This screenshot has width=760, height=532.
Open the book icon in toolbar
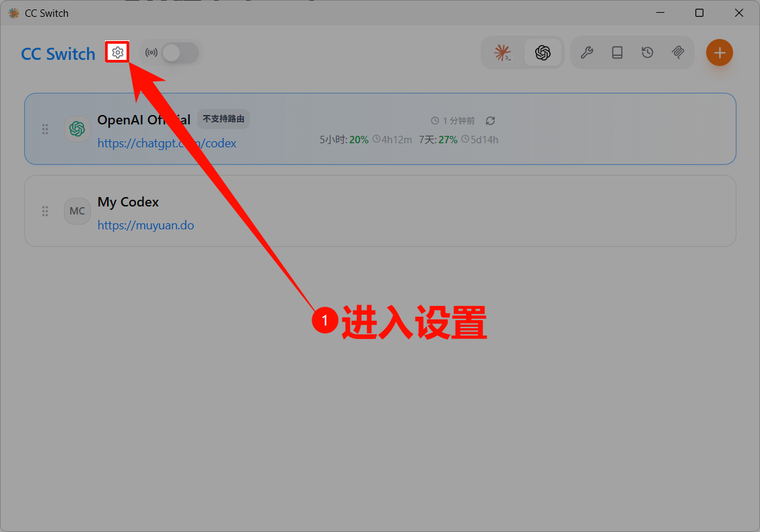617,52
